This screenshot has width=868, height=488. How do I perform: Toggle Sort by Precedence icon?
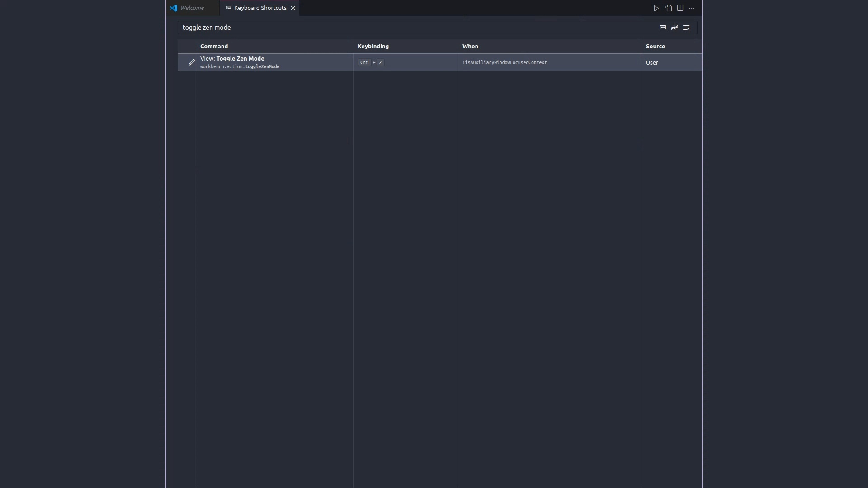pos(675,28)
